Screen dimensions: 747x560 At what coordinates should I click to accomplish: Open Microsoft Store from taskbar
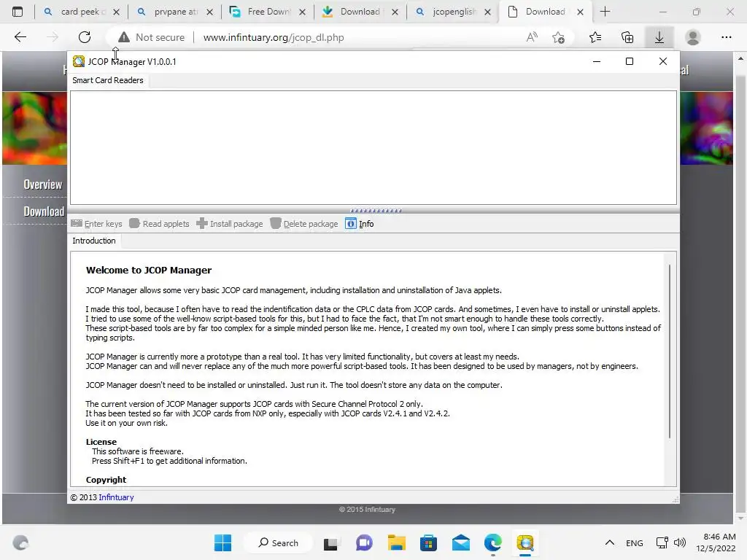click(x=428, y=542)
